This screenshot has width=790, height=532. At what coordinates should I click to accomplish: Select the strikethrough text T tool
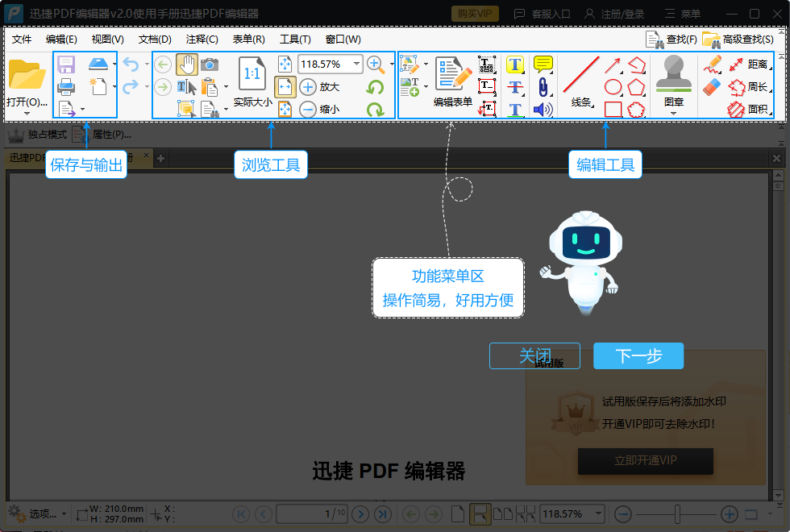pyautogui.click(x=515, y=87)
